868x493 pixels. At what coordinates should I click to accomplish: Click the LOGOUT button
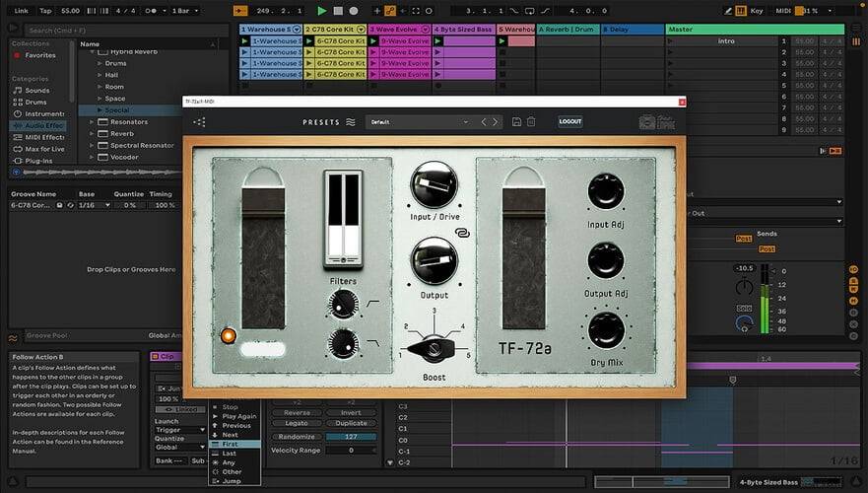(570, 122)
